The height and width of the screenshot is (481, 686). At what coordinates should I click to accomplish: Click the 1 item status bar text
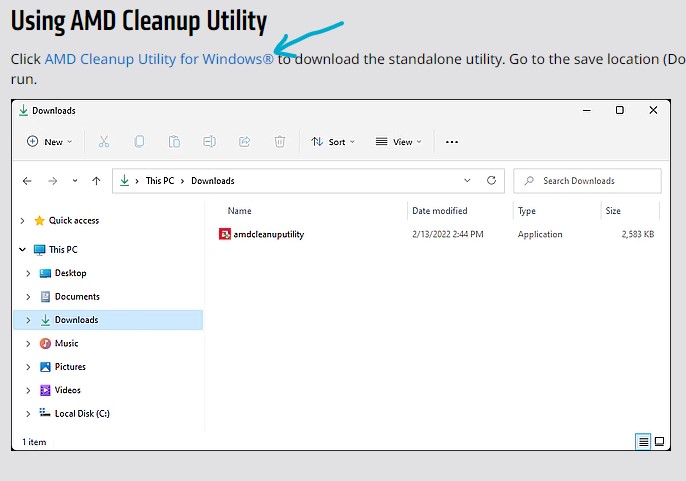[34, 442]
